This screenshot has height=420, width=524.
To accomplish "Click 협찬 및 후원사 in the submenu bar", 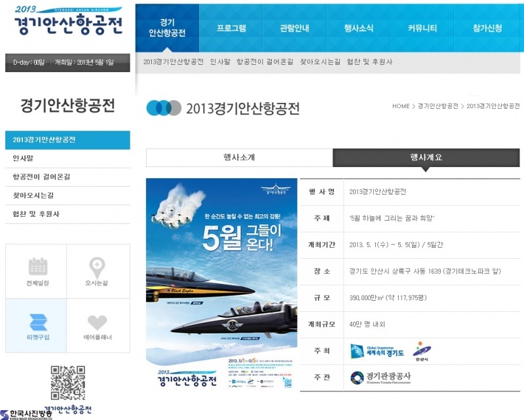I will (369, 62).
